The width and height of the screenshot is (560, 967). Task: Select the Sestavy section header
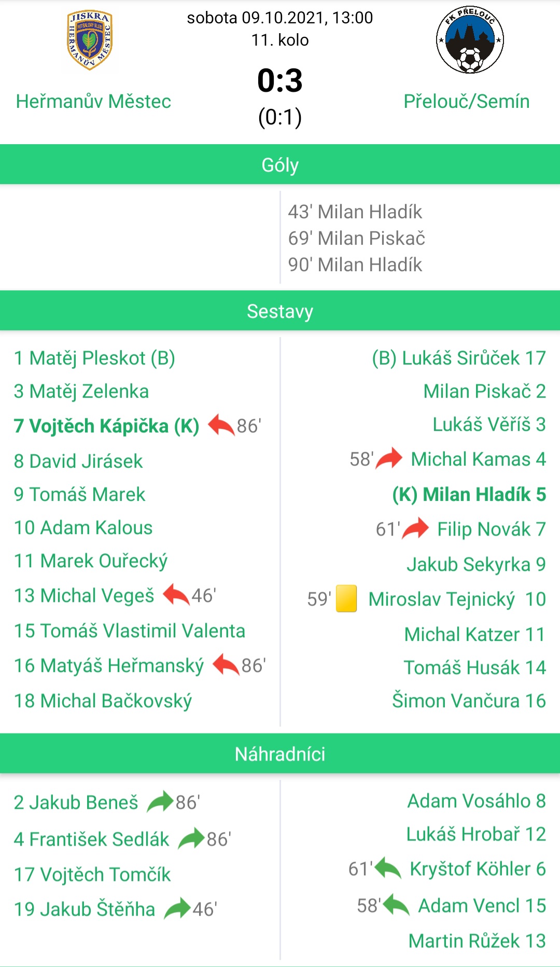click(280, 311)
